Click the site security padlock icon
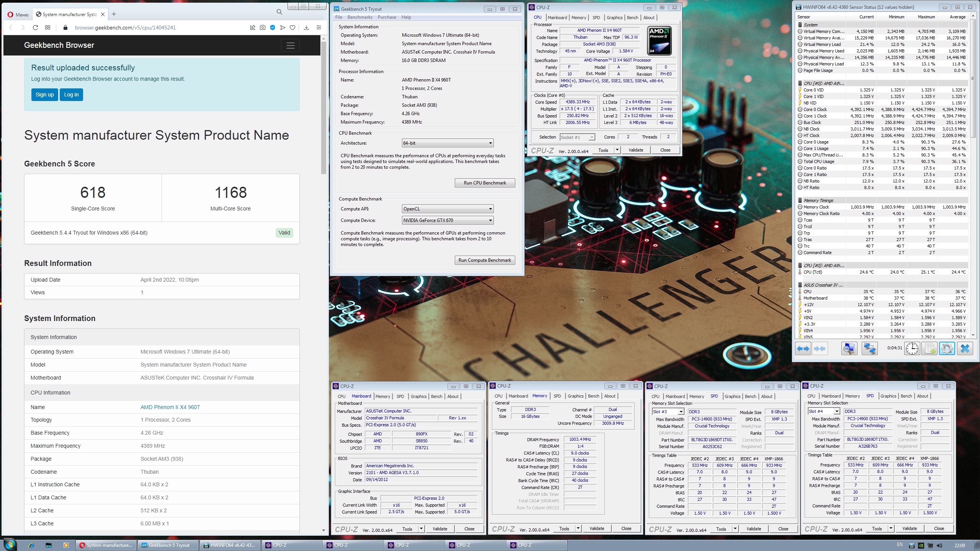The width and height of the screenshot is (980, 551). (65, 28)
